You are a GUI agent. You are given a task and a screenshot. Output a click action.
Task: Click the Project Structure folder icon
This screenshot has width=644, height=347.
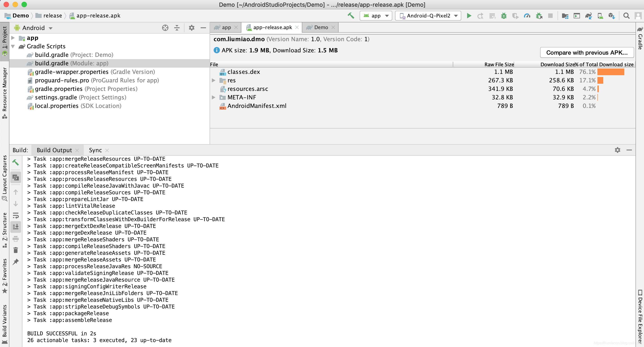[565, 16]
